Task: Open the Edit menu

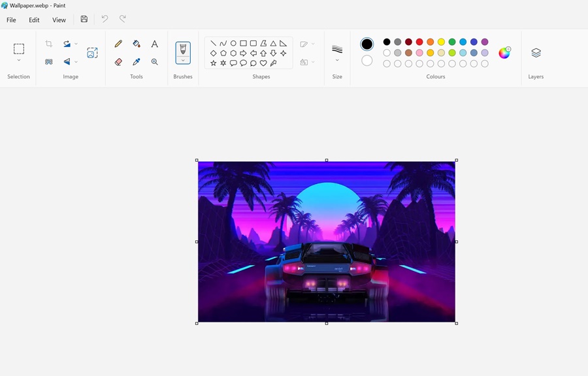Action: [34, 20]
